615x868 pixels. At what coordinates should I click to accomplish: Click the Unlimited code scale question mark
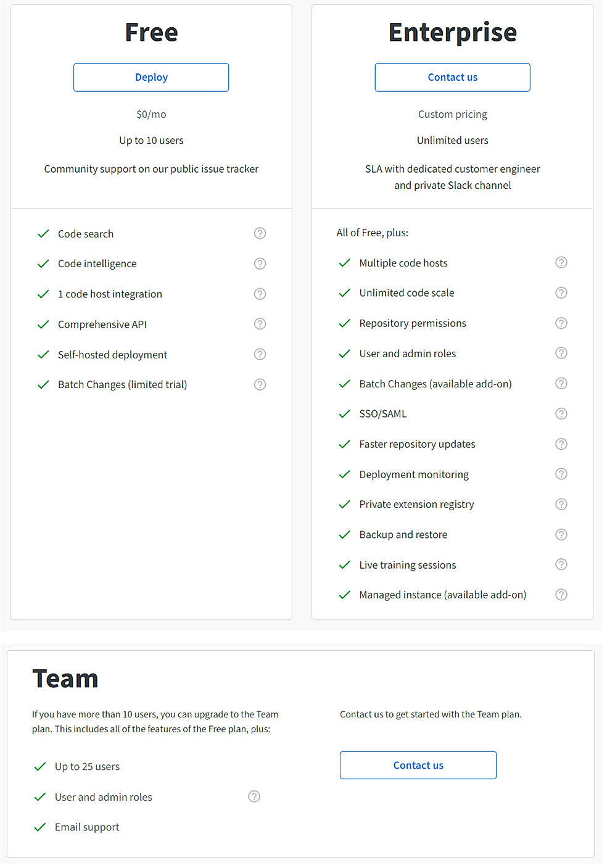(561, 292)
